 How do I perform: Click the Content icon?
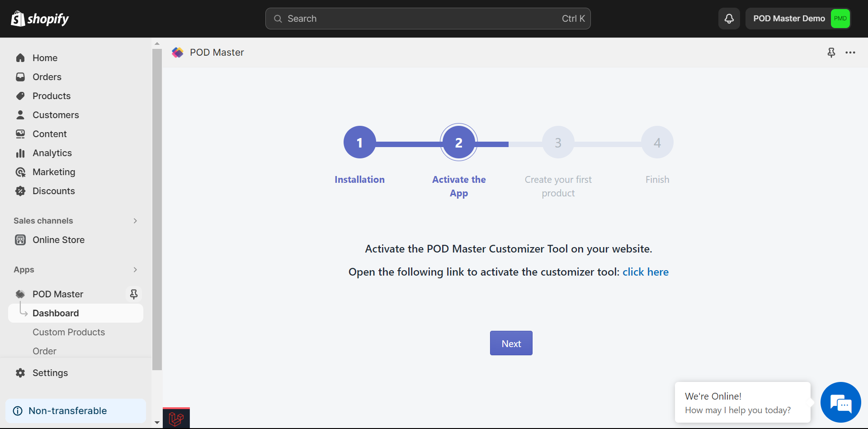pos(20,134)
